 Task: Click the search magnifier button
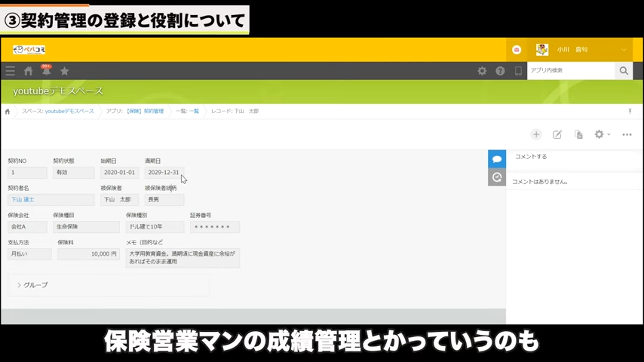624,71
